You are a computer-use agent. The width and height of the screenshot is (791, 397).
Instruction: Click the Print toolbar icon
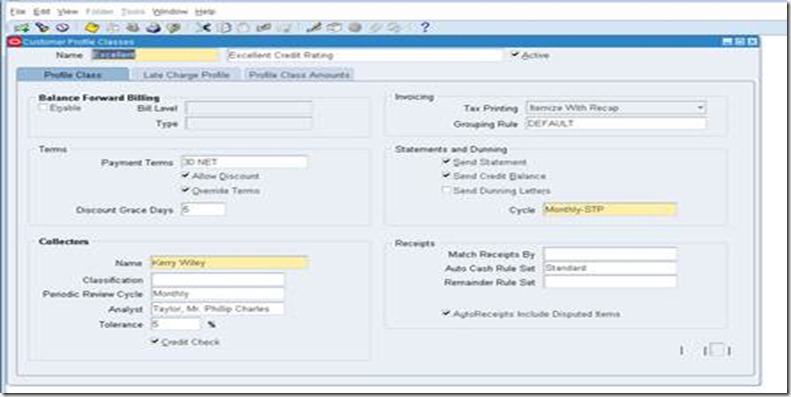coord(153,28)
